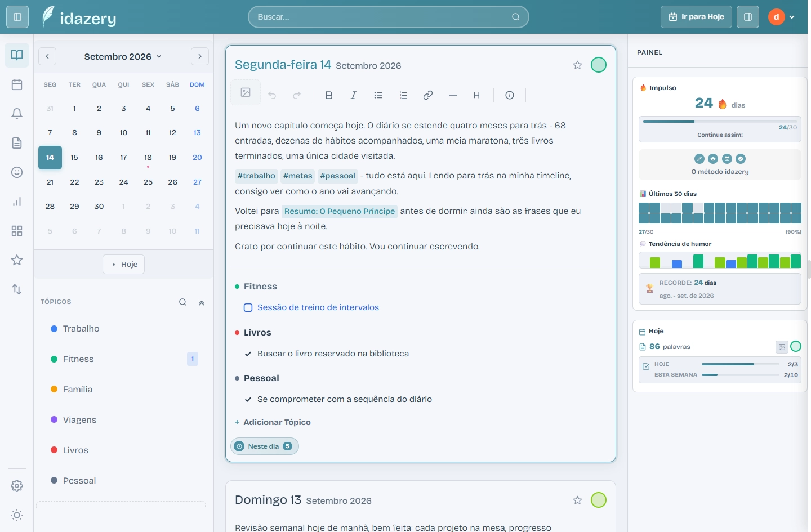Insert a bulleted list

(378, 95)
